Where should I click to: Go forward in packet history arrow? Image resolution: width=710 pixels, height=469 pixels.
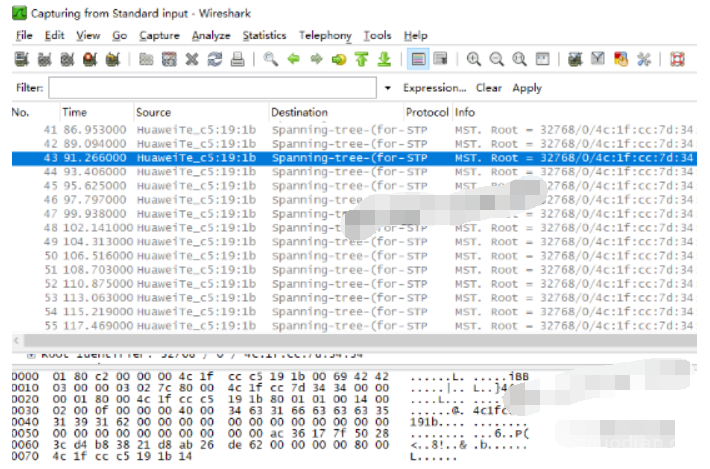316,59
